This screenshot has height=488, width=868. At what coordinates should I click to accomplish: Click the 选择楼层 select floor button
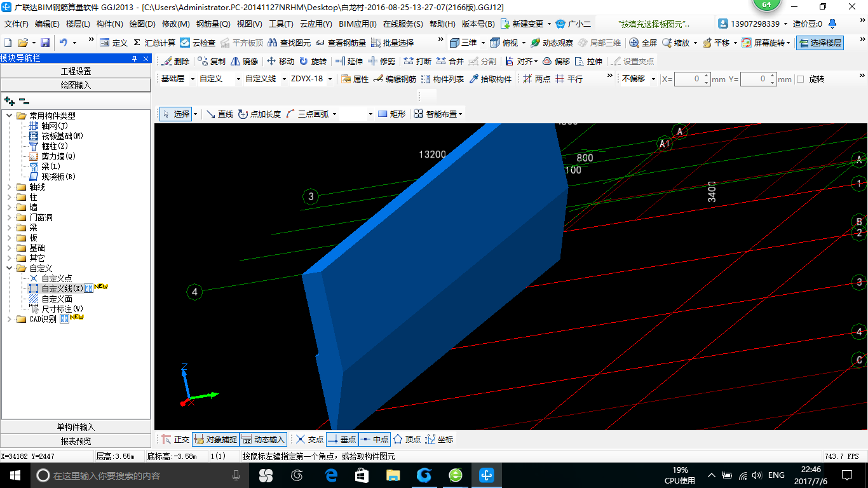tap(820, 43)
